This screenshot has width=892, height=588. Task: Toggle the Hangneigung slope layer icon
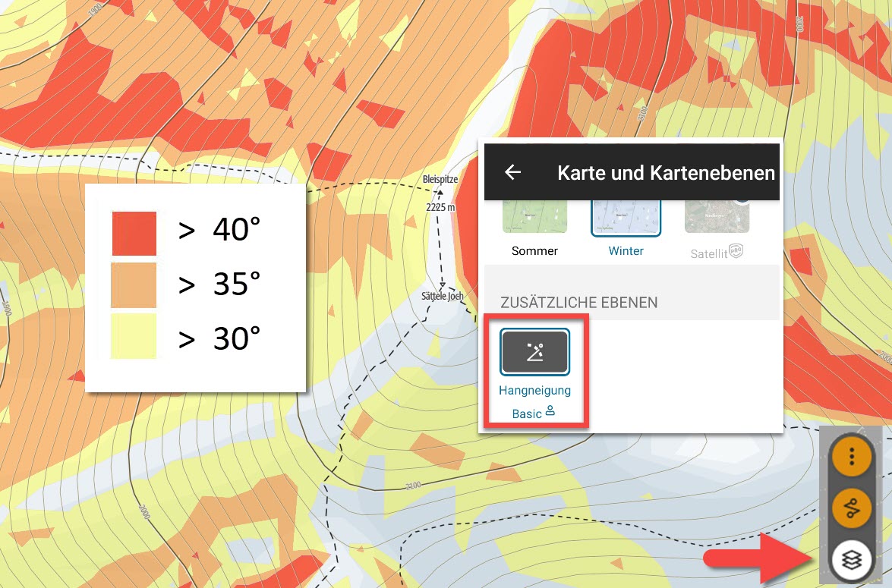[534, 352]
